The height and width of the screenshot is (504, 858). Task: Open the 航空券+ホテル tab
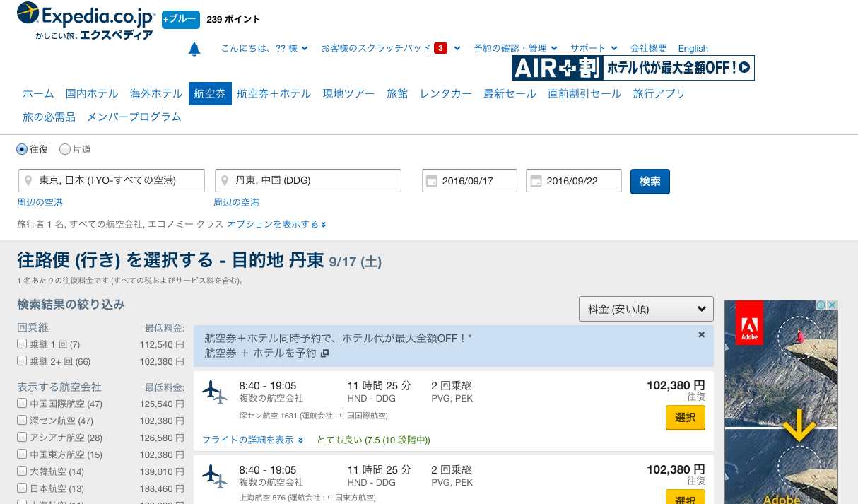274,93
